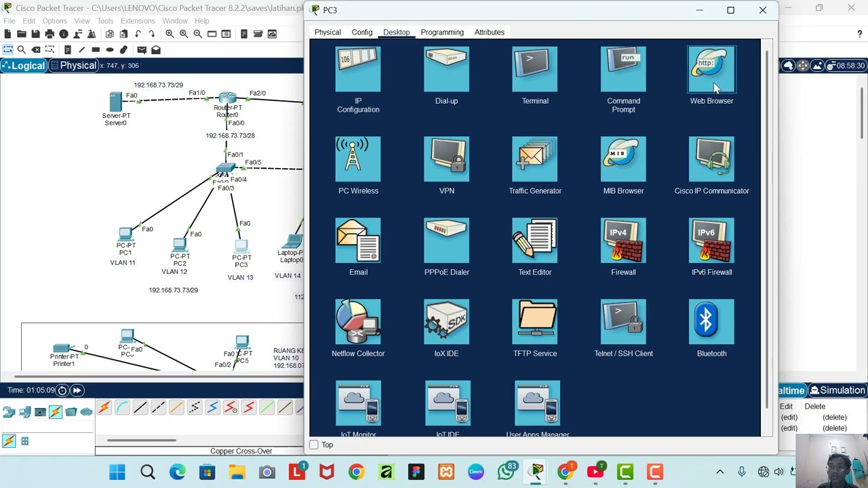868x488 pixels.
Task: Open Windows Start menu
Action: click(117, 472)
